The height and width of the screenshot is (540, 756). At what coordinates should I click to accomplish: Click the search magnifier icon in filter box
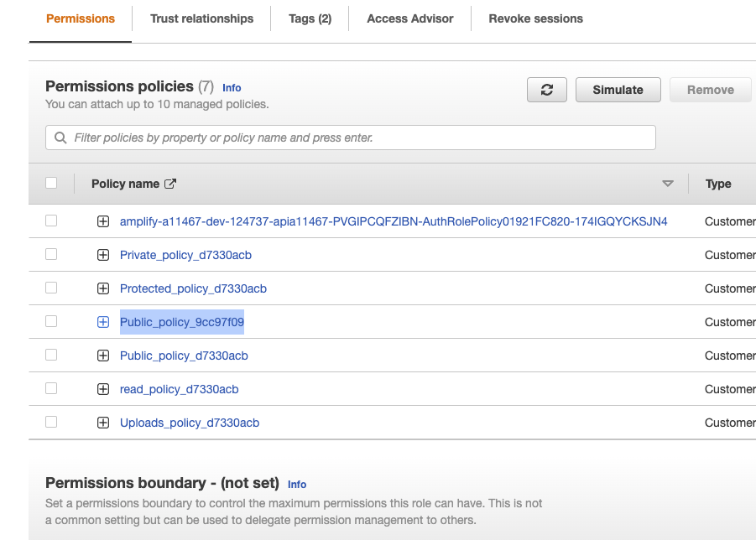tap(60, 138)
